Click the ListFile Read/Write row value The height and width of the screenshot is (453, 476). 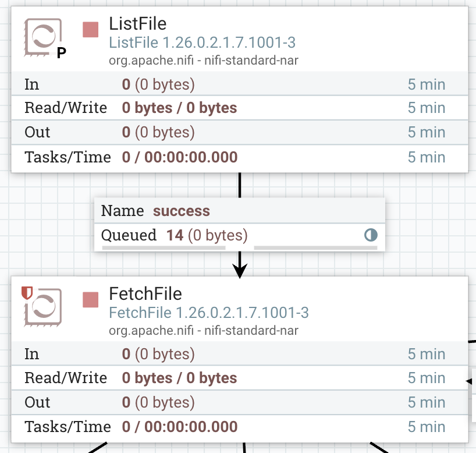pos(179,108)
